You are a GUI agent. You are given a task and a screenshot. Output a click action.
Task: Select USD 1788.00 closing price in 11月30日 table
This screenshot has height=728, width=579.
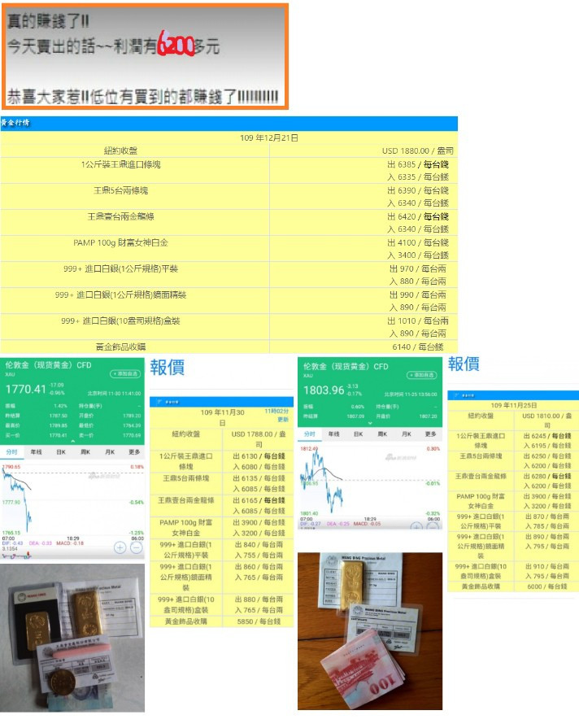(259, 439)
